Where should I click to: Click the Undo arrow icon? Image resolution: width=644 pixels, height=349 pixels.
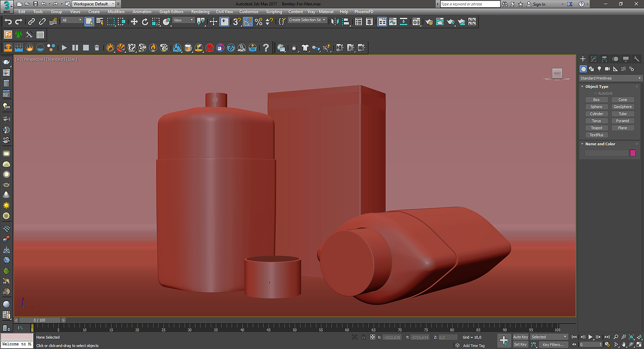(x=8, y=22)
